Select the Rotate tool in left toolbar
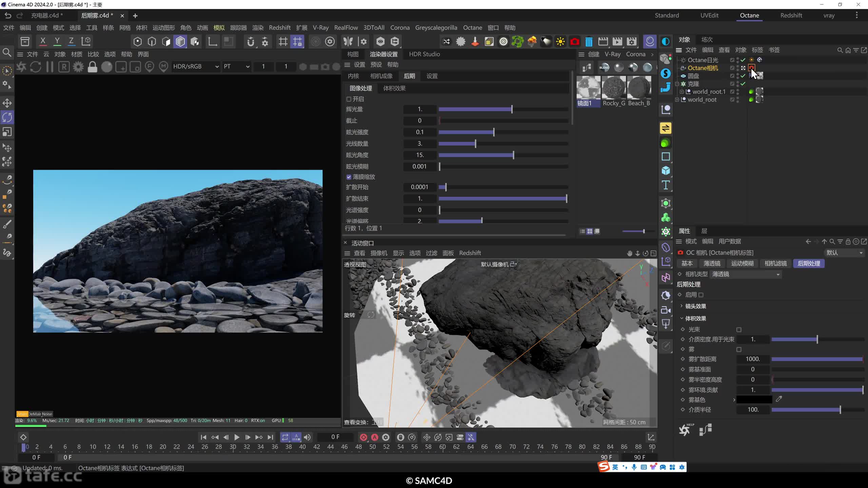Viewport: 868px width, 488px height. [x=7, y=117]
